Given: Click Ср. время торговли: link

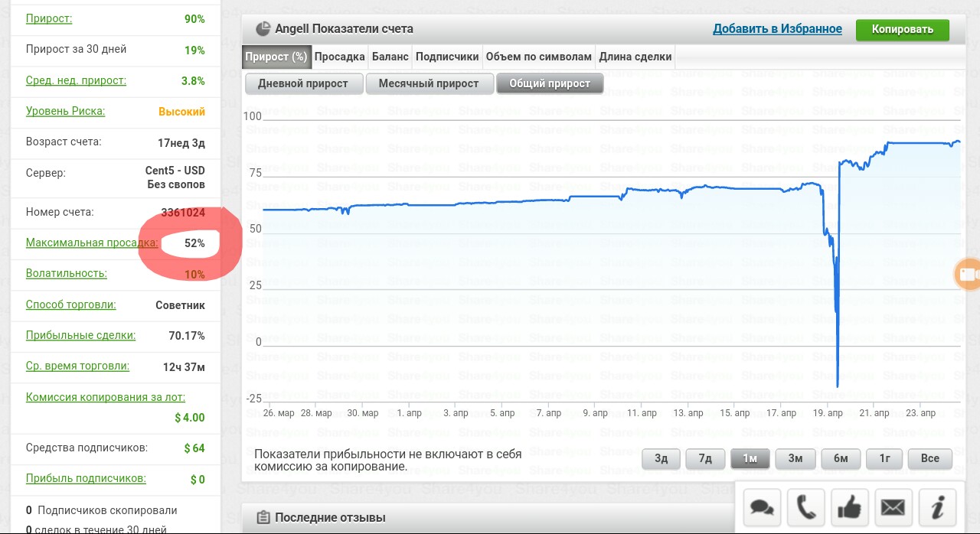Looking at the screenshot, I should pyautogui.click(x=77, y=366).
